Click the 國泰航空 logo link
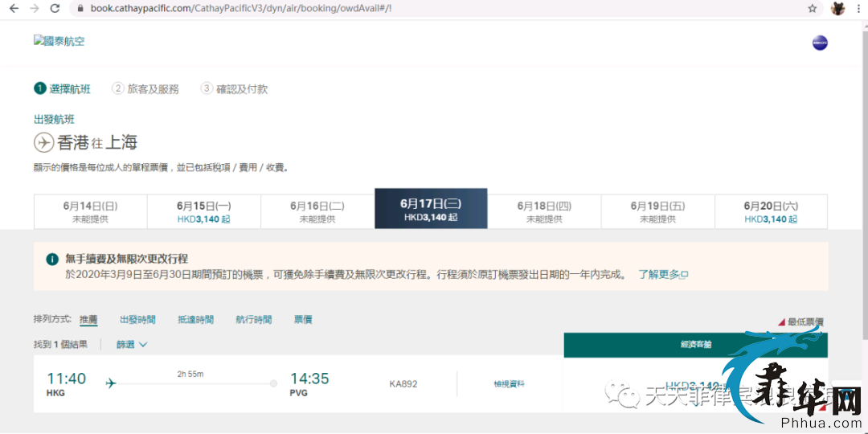Screen dimensions: 868x434 click(x=59, y=41)
